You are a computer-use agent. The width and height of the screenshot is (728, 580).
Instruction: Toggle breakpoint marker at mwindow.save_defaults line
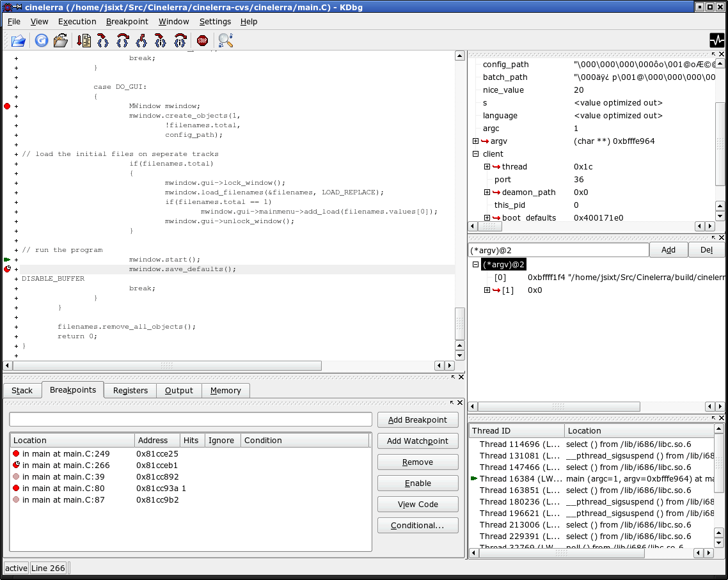(x=7, y=269)
